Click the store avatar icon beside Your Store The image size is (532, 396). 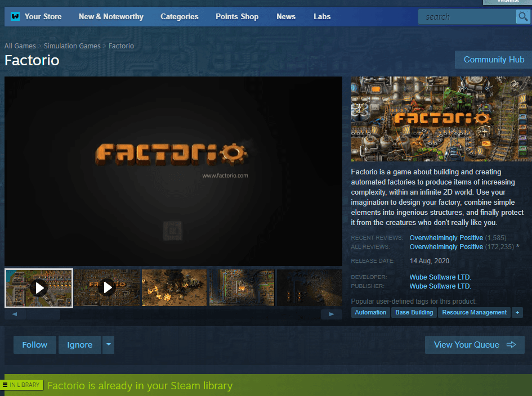coord(15,16)
